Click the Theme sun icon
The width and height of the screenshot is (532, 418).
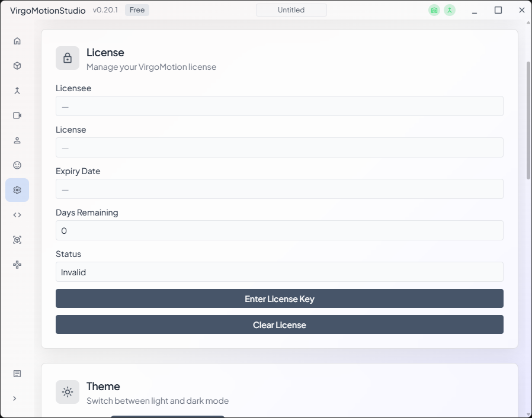click(68, 392)
